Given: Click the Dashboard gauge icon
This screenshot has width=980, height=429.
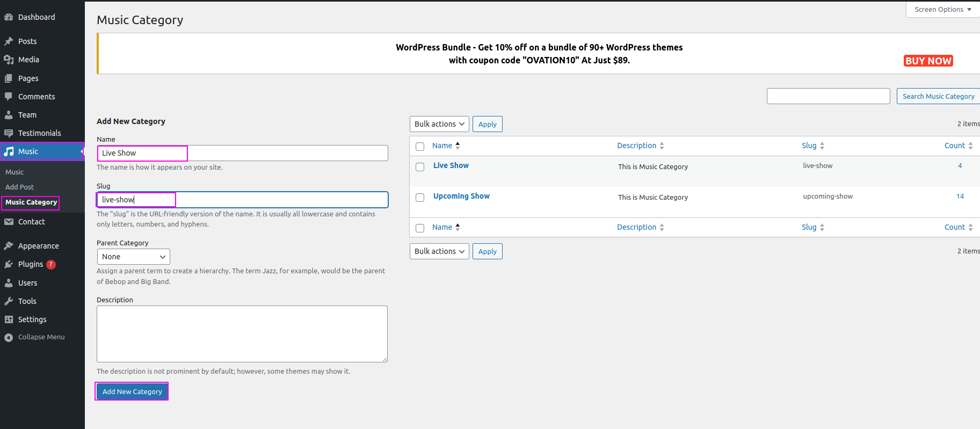Looking at the screenshot, I should [x=9, y=17].
